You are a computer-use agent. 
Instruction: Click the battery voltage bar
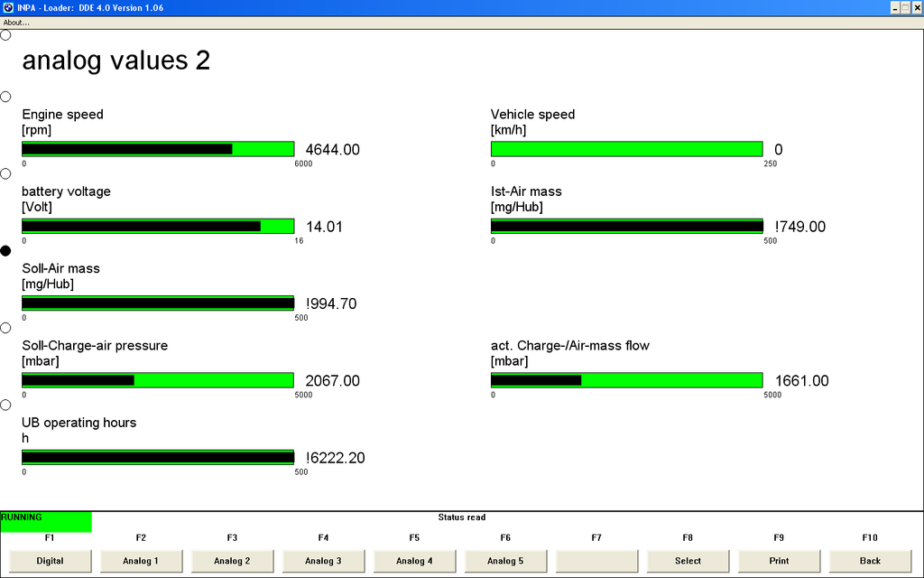coord(158,226)
